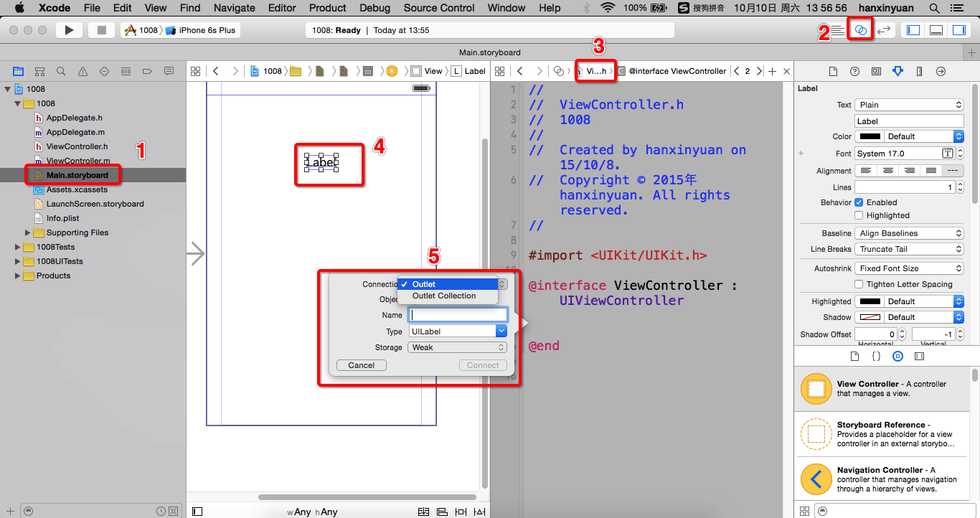Open the code snippet library
The width and height of the screenshot is (980, 518).
[x=876, y=356]
